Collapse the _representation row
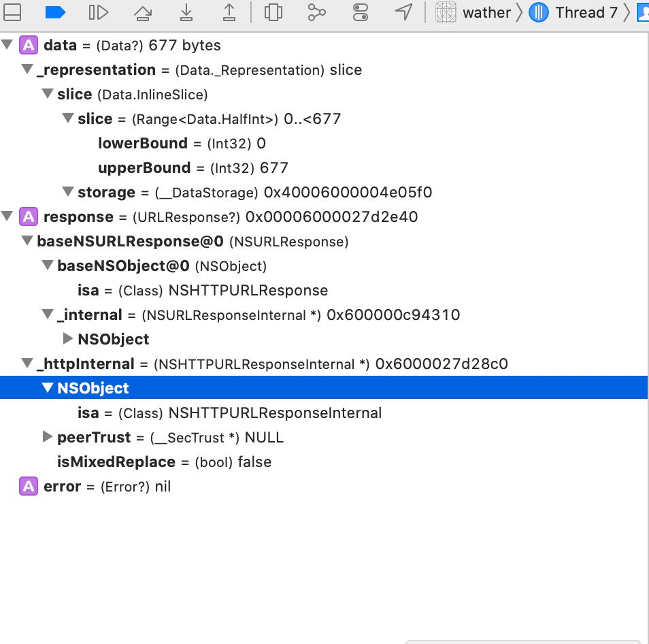 pos(27,69)
